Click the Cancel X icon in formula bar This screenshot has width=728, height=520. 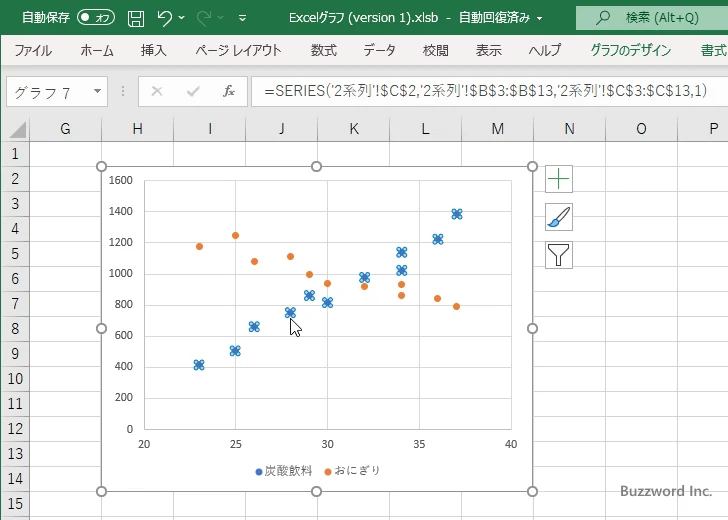157,91
